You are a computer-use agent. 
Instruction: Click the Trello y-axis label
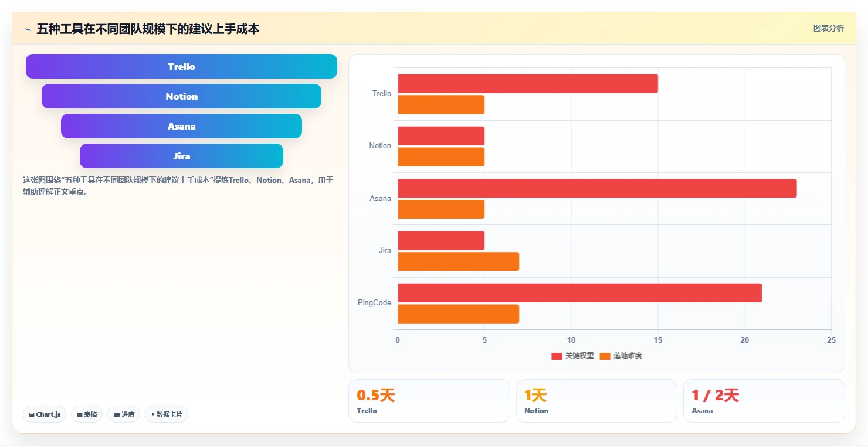[382, 94]
